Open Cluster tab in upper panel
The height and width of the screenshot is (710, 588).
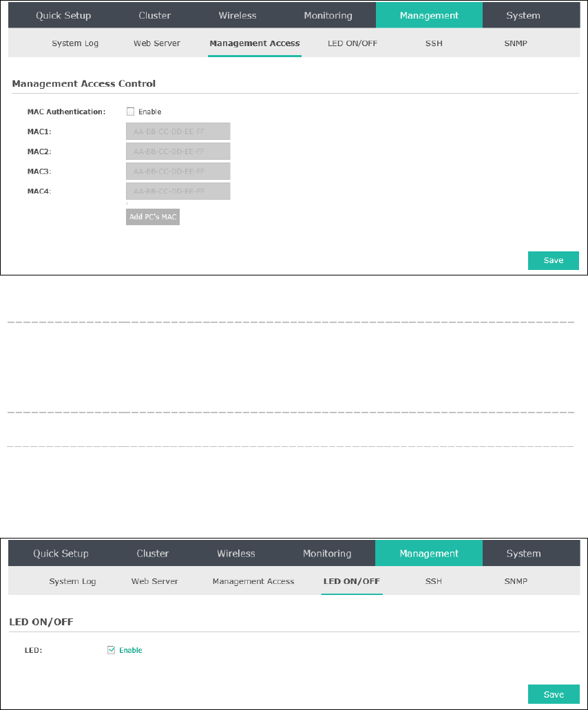tap(154, 15)
